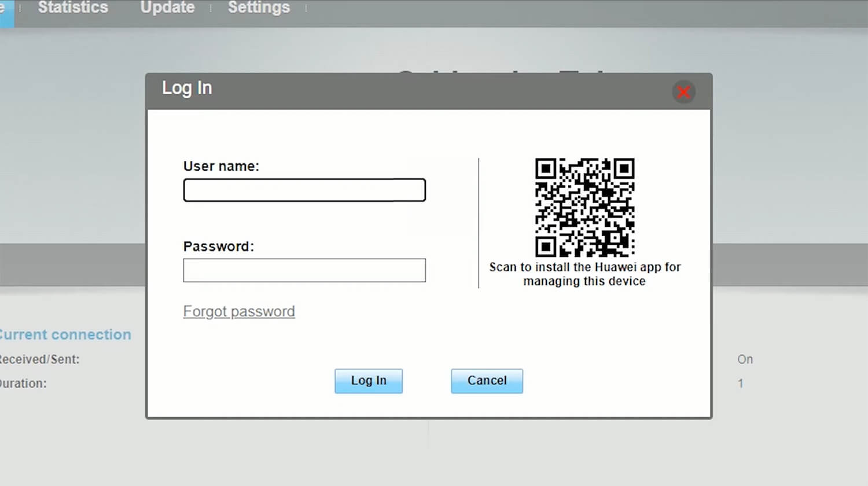Click the '1' value below On

740,384
